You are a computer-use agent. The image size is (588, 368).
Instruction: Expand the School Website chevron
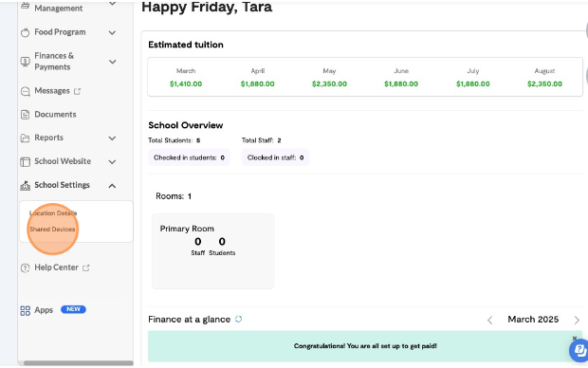pyautogui.click(x=112, y=161)
